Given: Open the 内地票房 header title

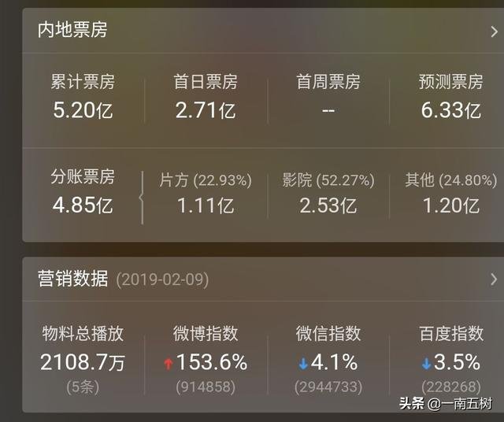Looking at the screenshot, I should (72, 30).
